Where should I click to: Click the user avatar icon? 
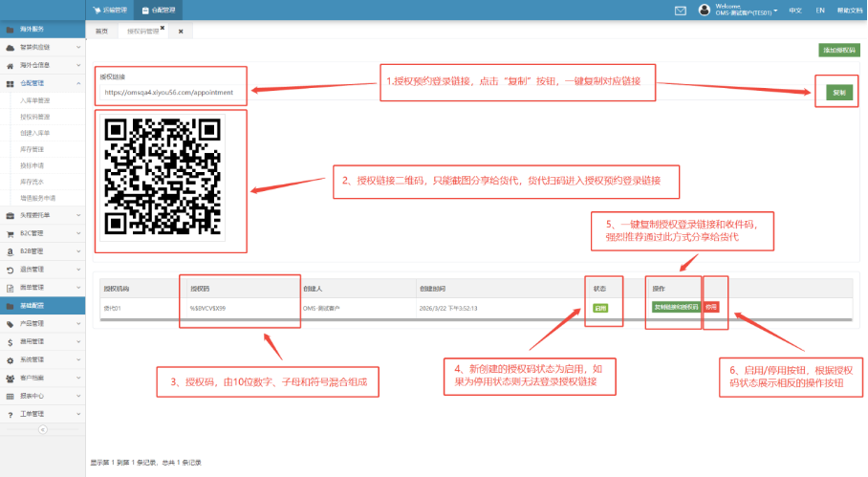(x=705, y=11)
